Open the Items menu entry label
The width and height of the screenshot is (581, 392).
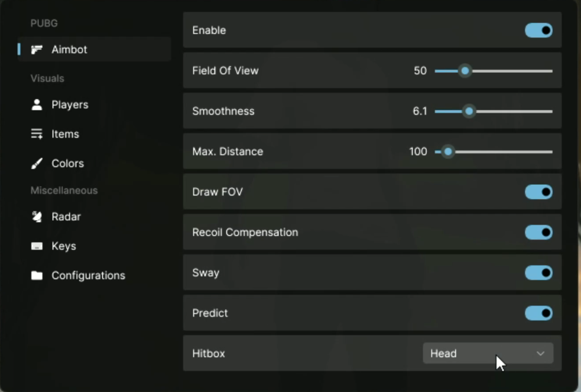[65, 134]
